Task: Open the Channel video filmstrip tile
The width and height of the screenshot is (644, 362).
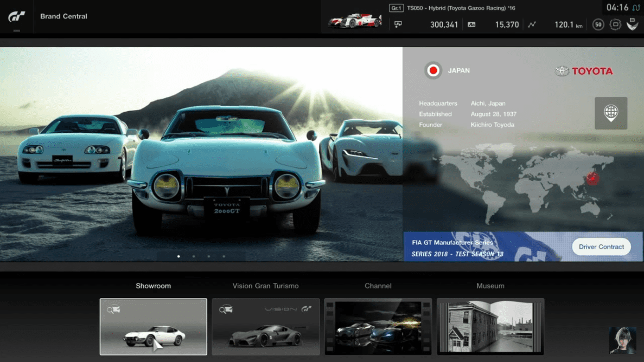Action: tap(378, 327)
